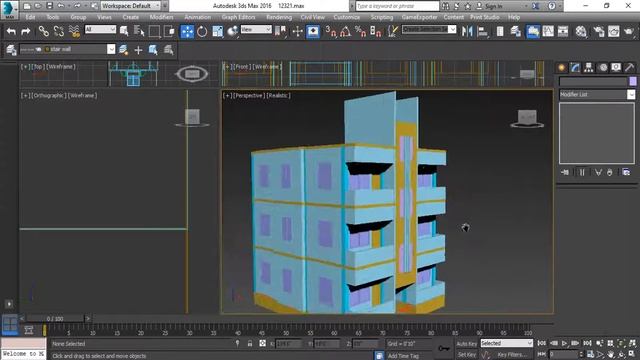The image size is (640, 360).
Task: Click the Play Animation button
Action: tap(564, 343)
